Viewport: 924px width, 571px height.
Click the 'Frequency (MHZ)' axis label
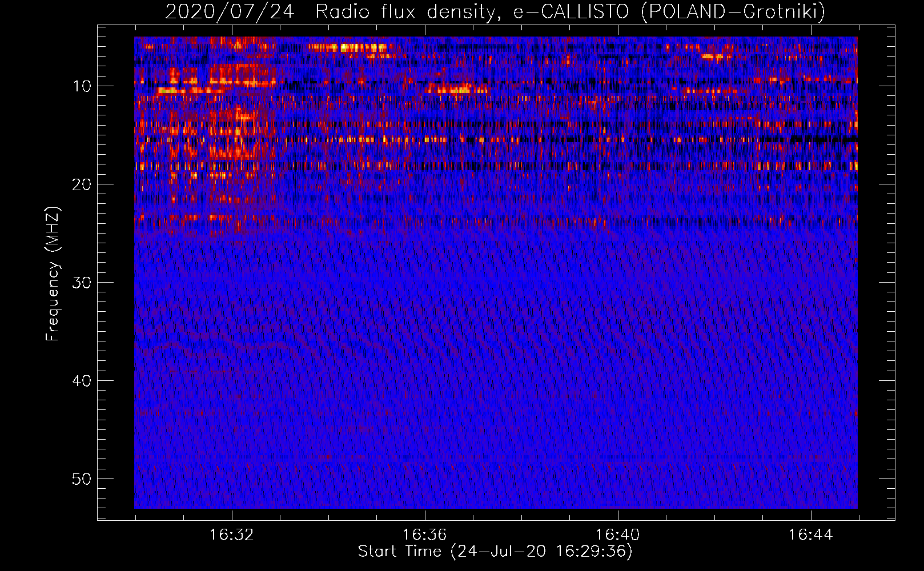53,274
